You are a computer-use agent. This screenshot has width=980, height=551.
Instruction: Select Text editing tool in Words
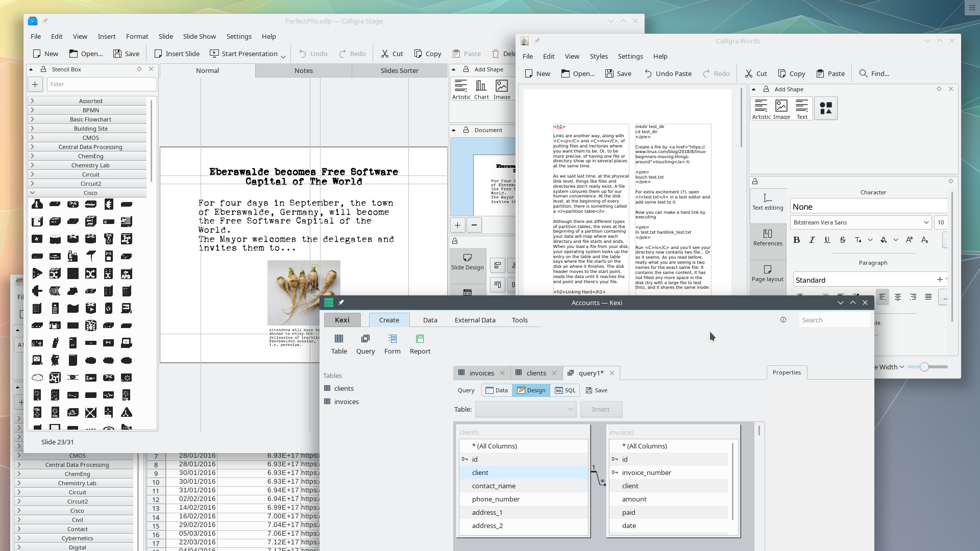pos(768,202)
